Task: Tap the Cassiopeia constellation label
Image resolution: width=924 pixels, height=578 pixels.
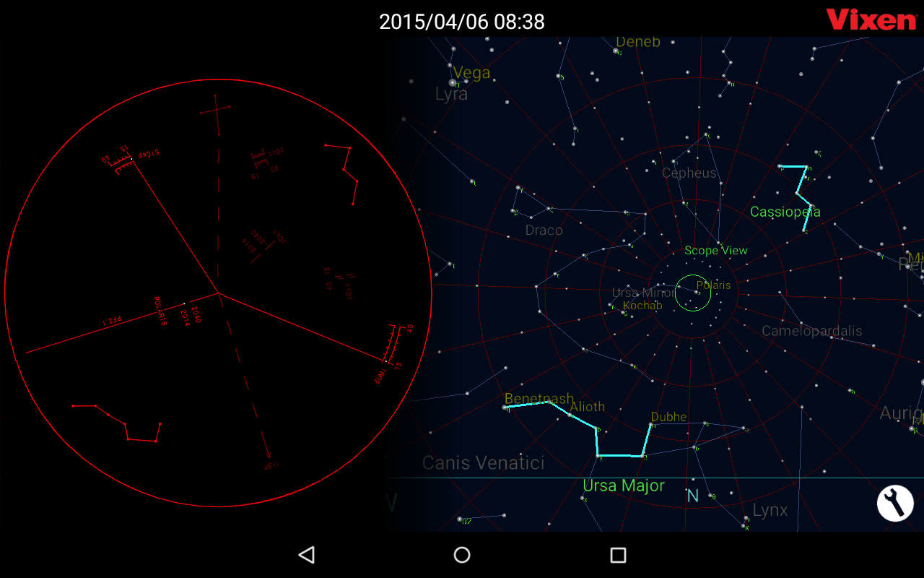Action: click(785, 212)
